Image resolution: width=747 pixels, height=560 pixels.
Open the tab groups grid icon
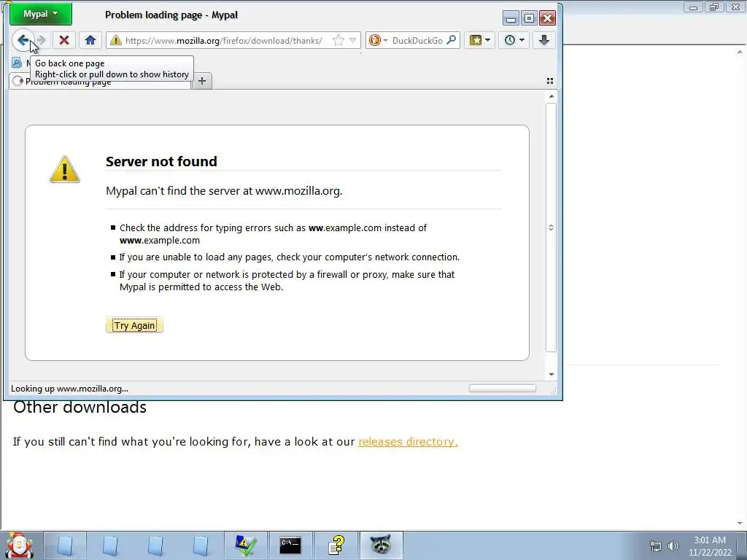click(x=550, y=81)
